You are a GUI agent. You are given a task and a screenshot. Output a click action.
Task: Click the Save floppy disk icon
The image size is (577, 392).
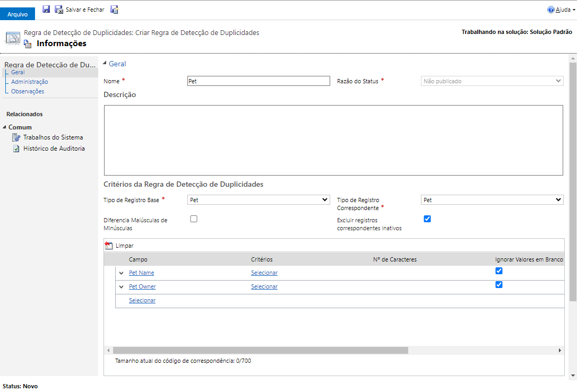46,9
